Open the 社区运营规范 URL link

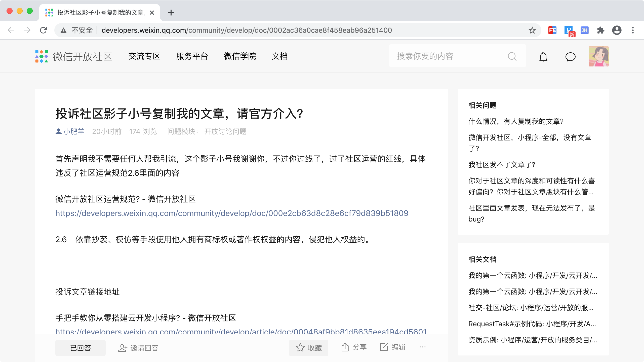[x=232, y=213]
